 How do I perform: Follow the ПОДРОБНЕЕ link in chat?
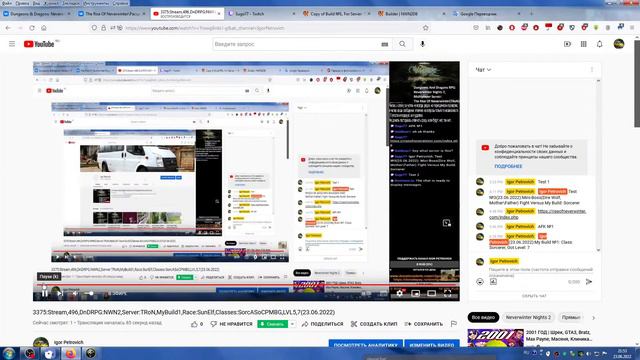[508, 167]
